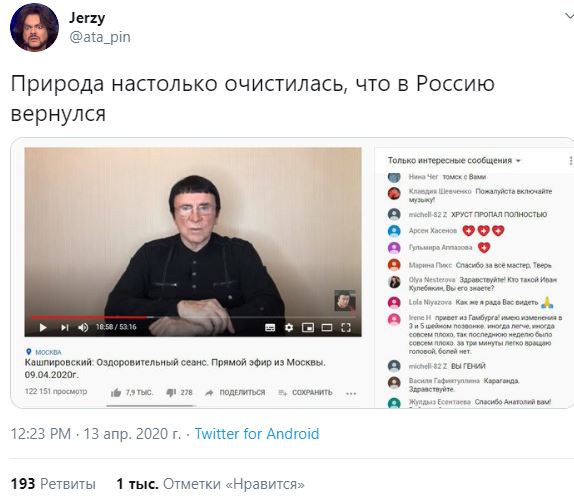Open player settings gear icon

289,327
